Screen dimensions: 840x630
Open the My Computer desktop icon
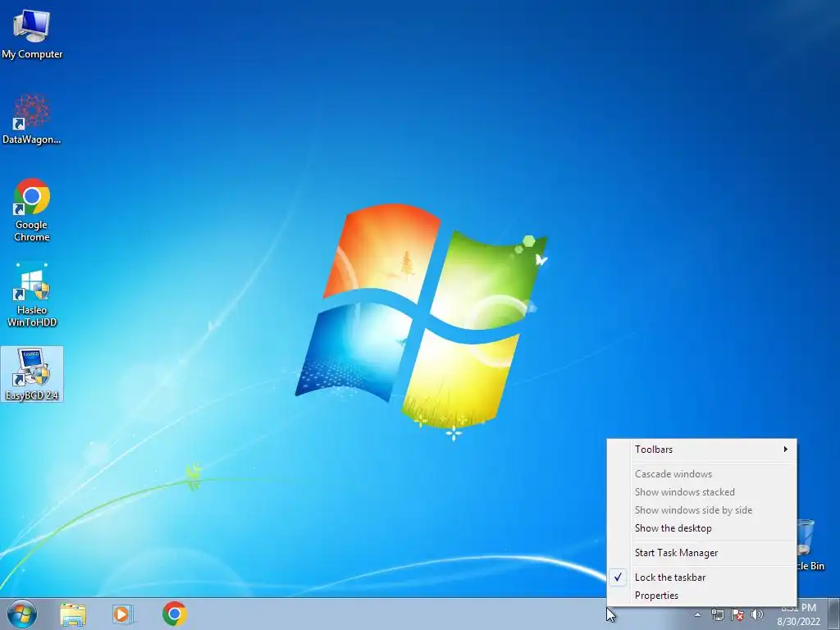[x=32, y=34]
